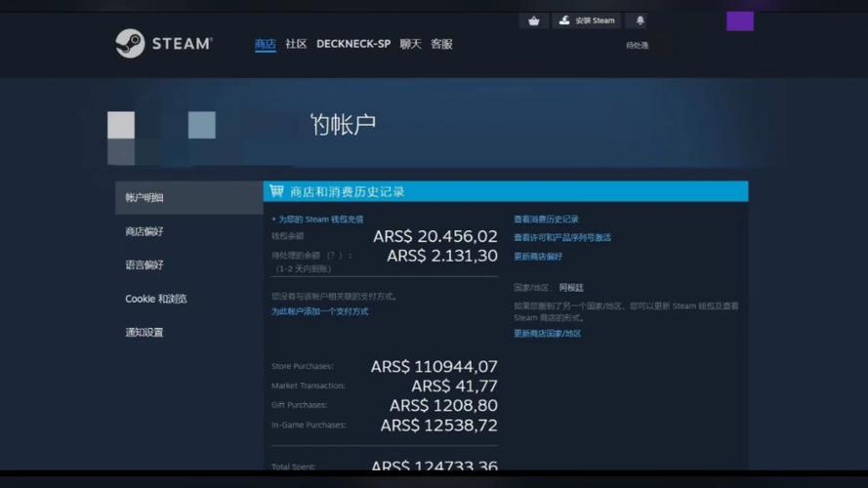Click the Gift Purchases label
Viewport: 868px width, 488px height.
coord(299,405)
